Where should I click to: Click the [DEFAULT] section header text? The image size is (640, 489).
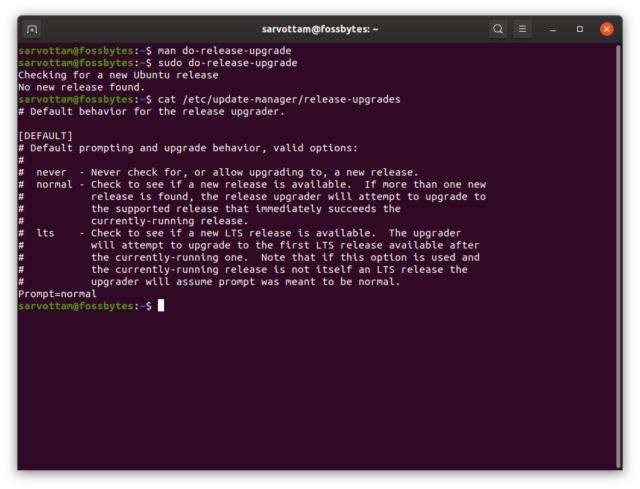tap(45, 136)
